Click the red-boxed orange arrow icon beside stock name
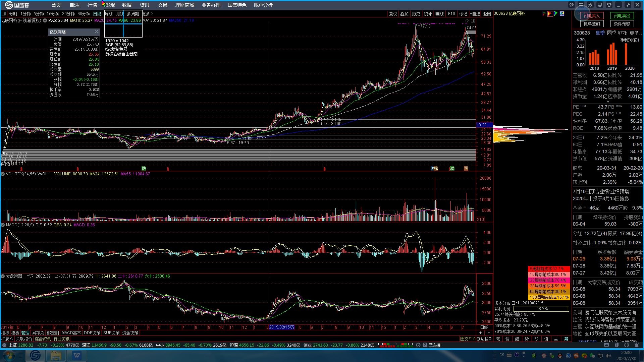The image size is (644, 362). pyautogui.click(x=550, y=14)
